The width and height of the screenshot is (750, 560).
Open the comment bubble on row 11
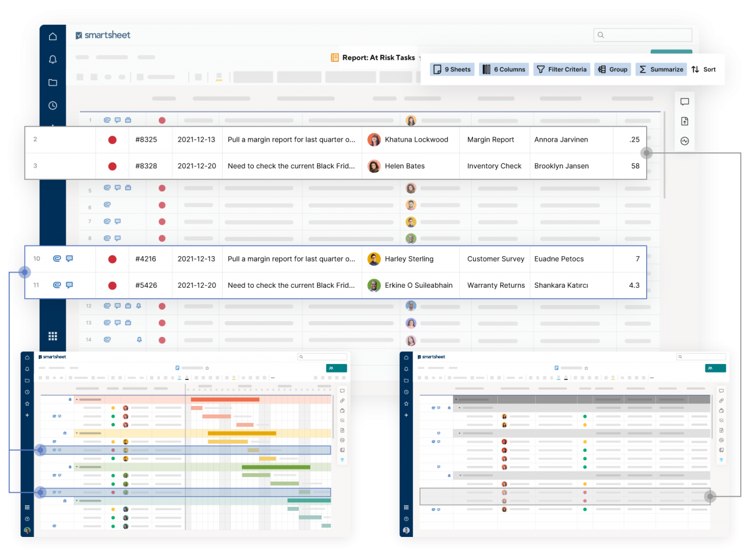[69, 284]
